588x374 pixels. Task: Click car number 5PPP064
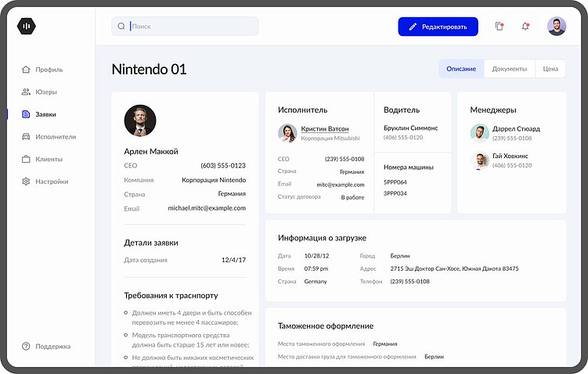coord(395,182)
